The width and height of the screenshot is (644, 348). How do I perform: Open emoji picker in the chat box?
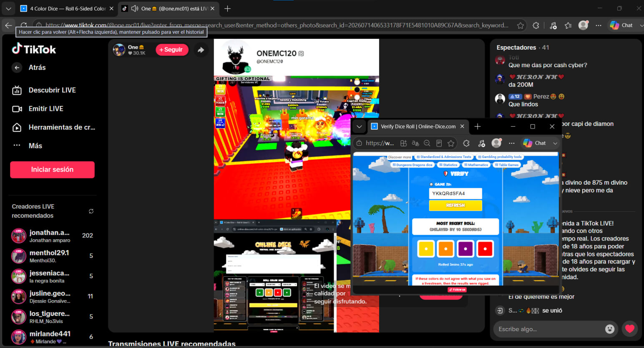coord(610,329)
